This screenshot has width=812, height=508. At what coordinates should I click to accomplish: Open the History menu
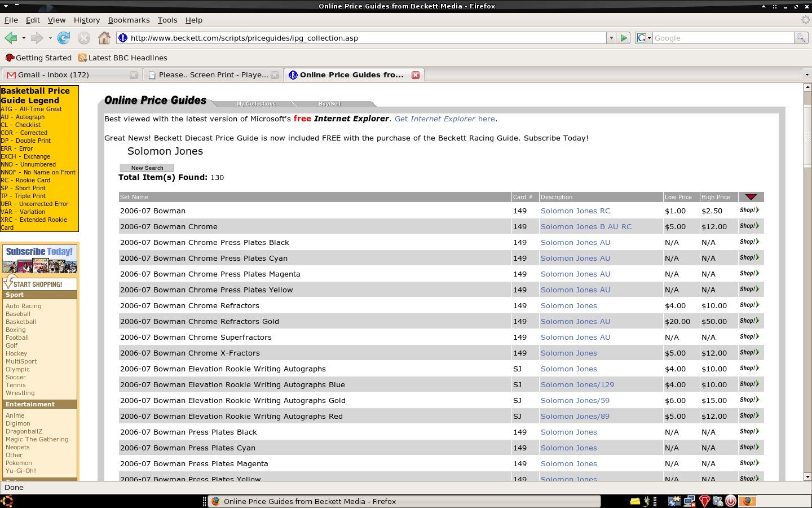pos(87,20)
